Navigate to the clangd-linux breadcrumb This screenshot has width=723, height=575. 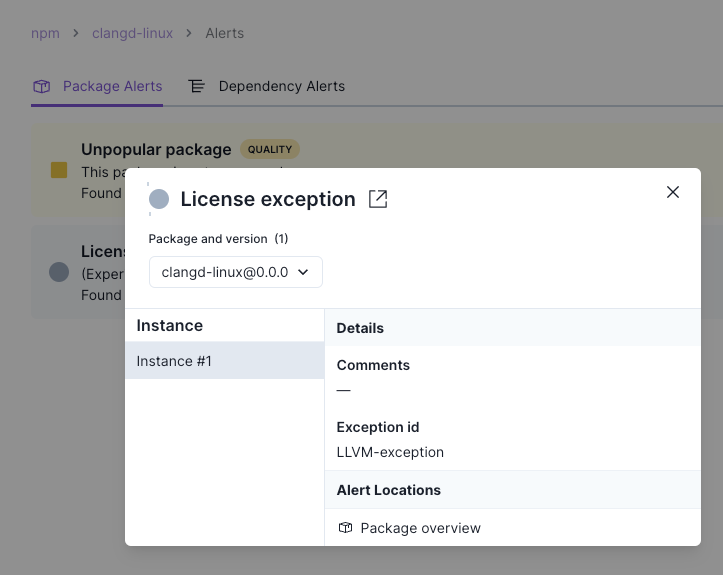click(132, 33)
